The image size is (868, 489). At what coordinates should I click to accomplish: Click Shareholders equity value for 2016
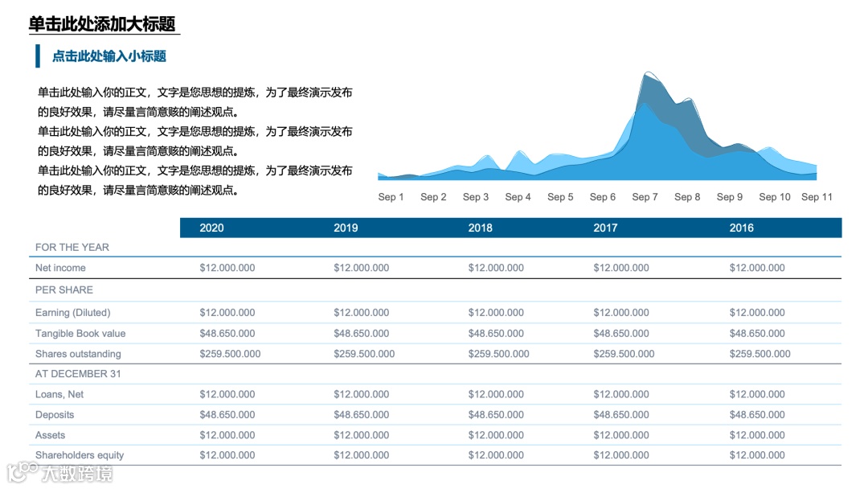pyautogui.click(x=757, y=455)
